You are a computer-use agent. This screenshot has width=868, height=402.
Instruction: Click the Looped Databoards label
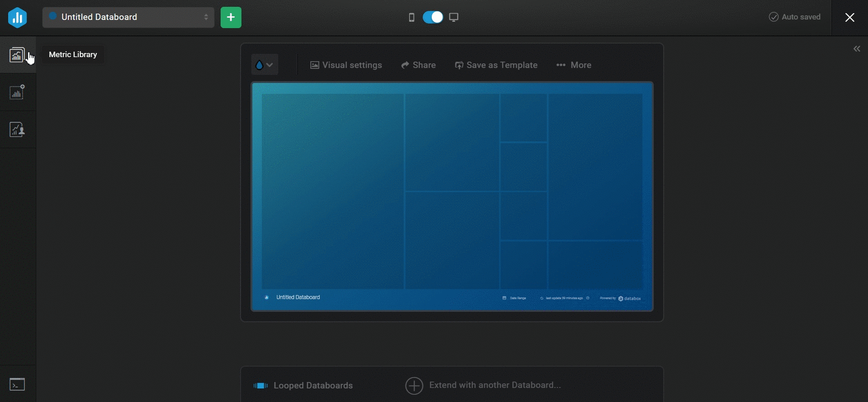pos(313,386)
